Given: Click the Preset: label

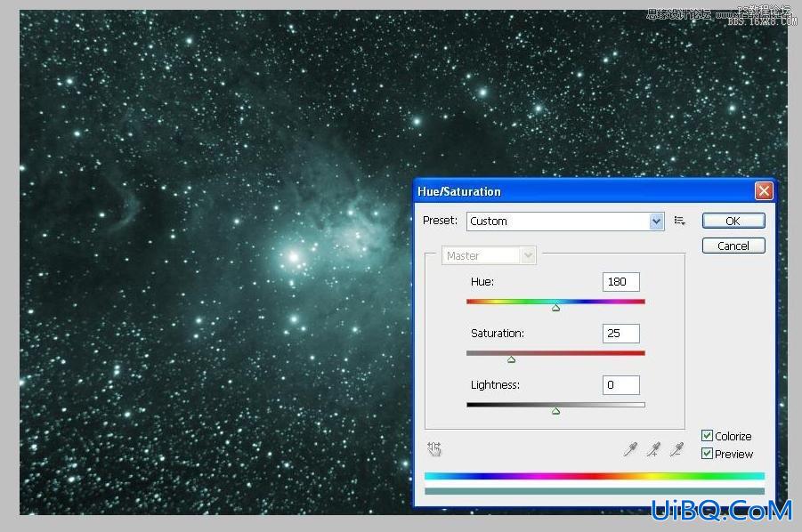Looking at the screenshot, I should pos(440,221).
